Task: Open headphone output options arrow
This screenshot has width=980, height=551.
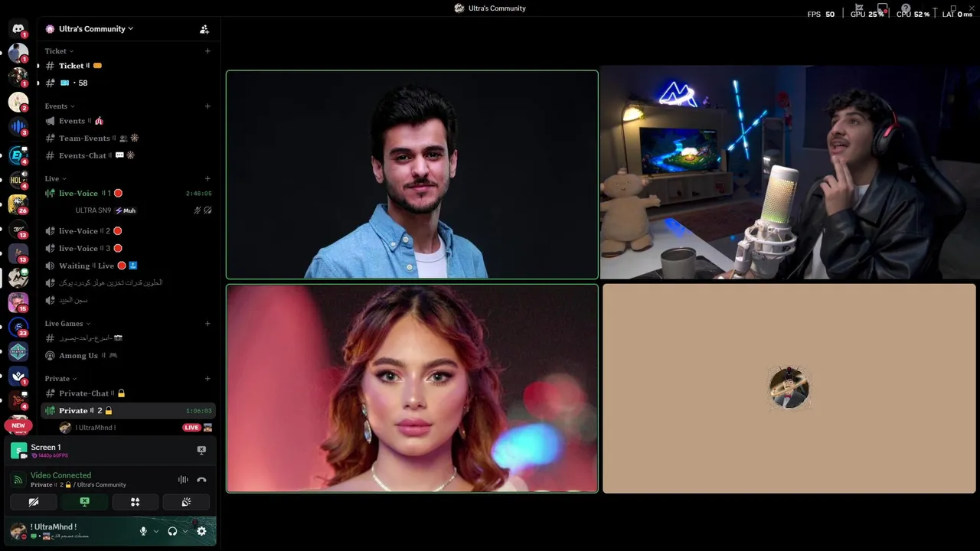Action: coord(185,531)
